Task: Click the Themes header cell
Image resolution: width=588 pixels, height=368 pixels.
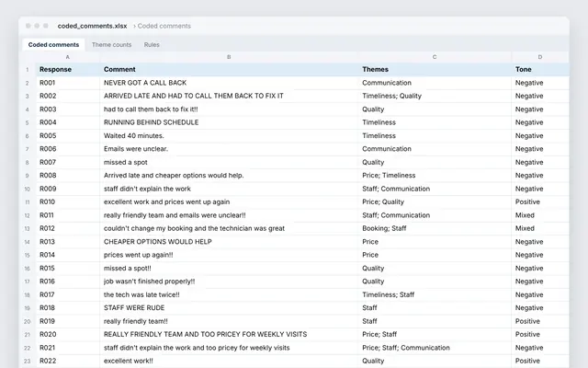Action: click(435, 70)
